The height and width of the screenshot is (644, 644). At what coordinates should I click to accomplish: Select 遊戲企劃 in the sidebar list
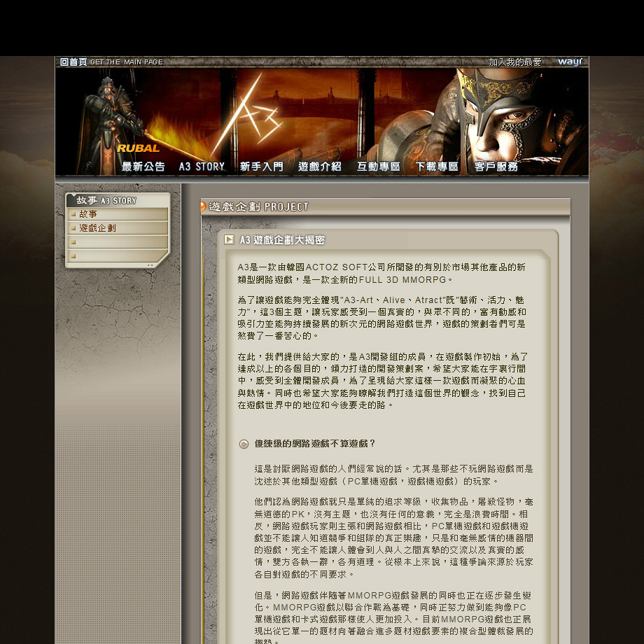tap(97, 228)
